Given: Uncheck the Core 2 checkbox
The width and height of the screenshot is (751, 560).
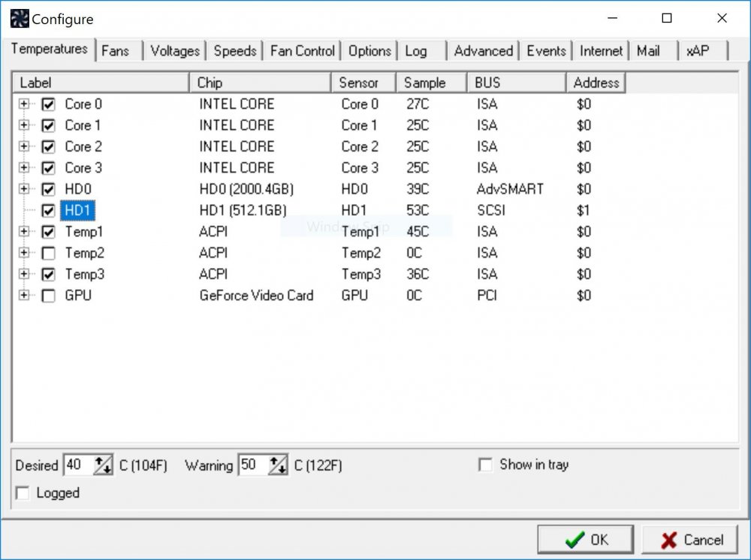Looking at the screenshot, I should click(x=48, y=147).
